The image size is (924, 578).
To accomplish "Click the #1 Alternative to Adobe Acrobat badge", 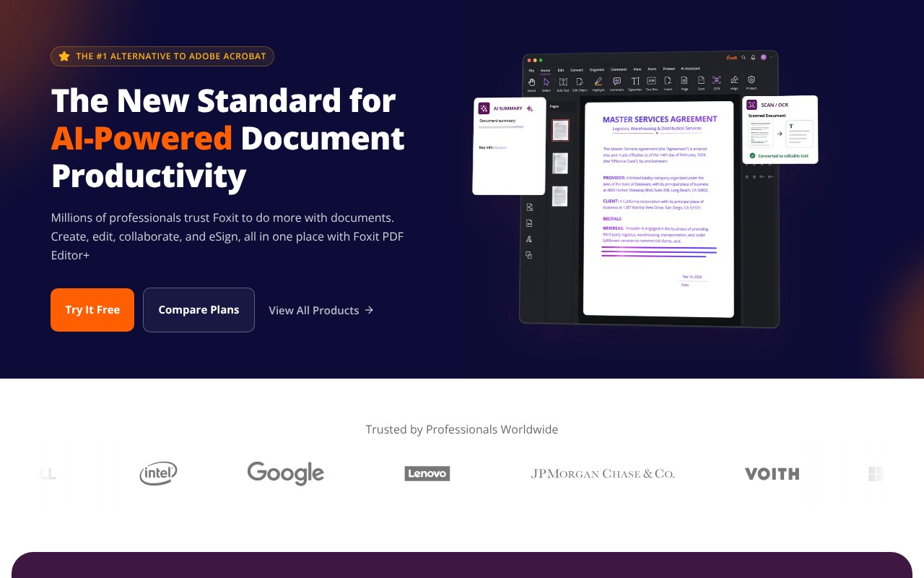I will (x=162, y=56).
